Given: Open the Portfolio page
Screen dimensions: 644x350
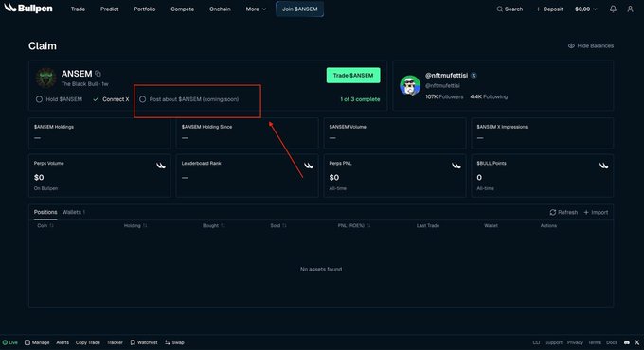Looking at the screenshot, I should pyautogui.click(x=145, y=9).
